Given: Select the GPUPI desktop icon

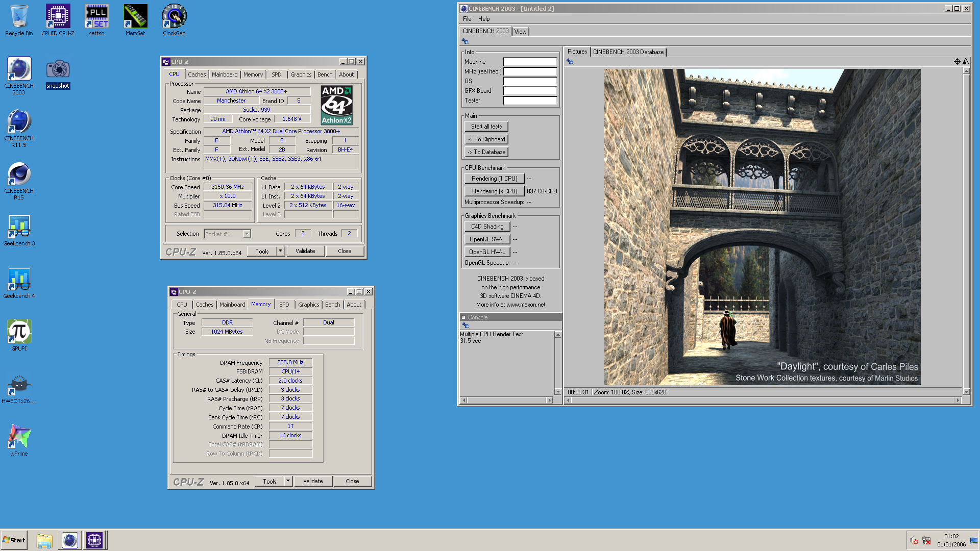Looking at the screenshot, I should [19, 335].
